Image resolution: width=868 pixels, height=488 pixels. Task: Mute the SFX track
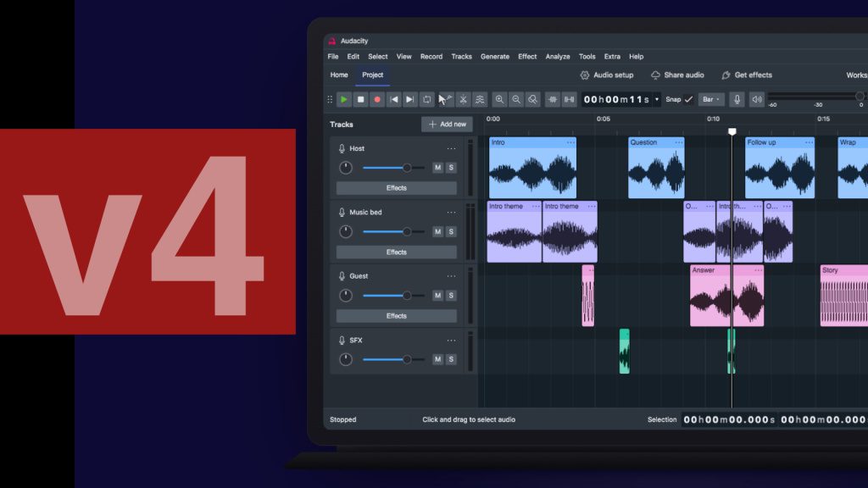pos(438,359)
